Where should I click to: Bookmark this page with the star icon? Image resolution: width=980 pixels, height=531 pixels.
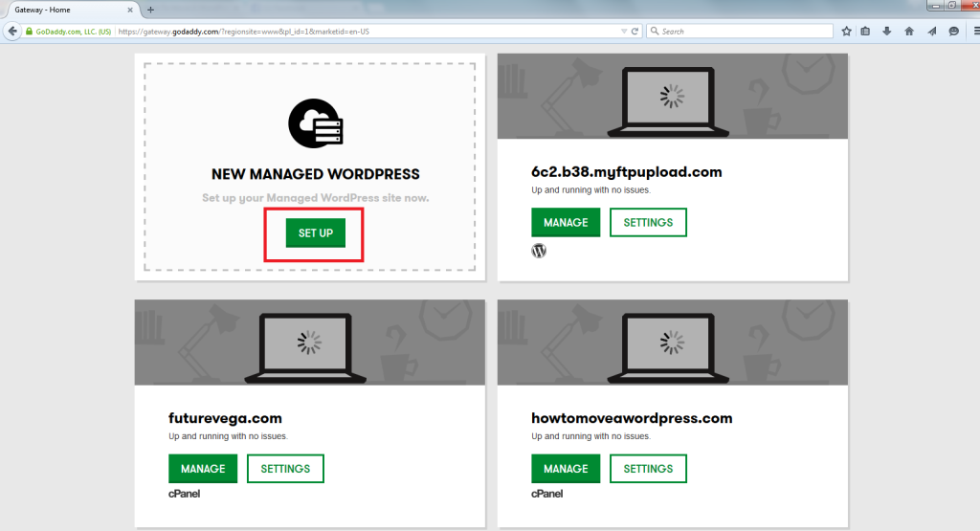pos(846,32)
